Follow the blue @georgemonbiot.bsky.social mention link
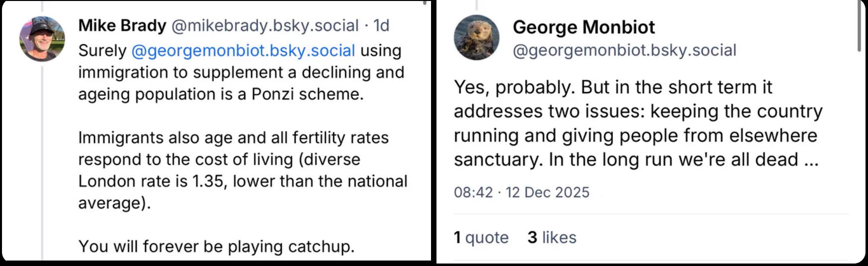The image size is (868, 266). [244, 51]
